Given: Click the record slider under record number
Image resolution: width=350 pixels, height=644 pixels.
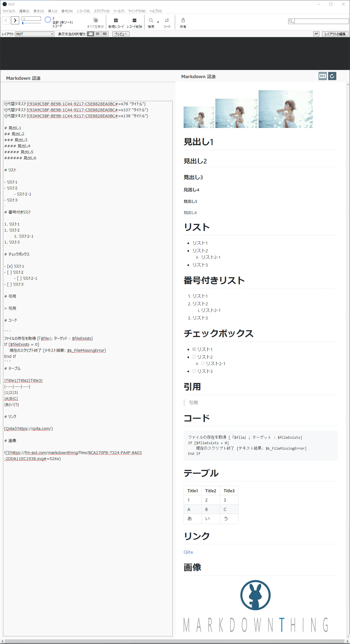Looking at the screenshot, I should 31,23.
